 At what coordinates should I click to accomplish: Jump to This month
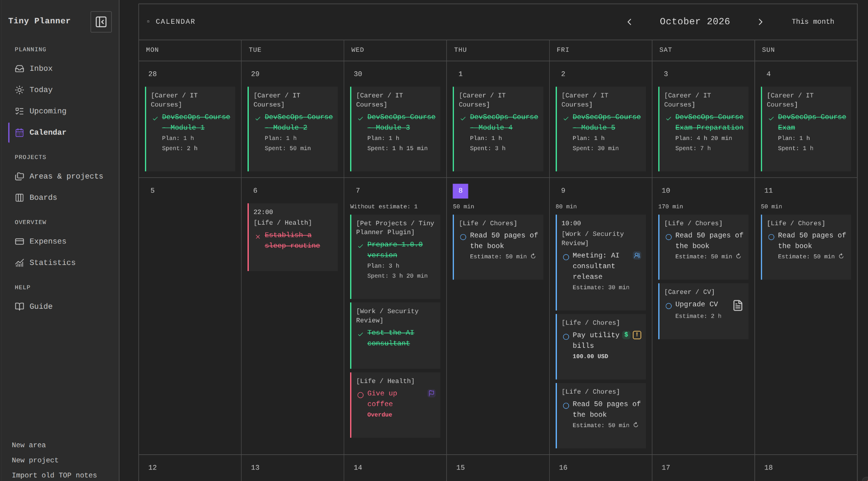pyautogui.click(x=812, y=22)
